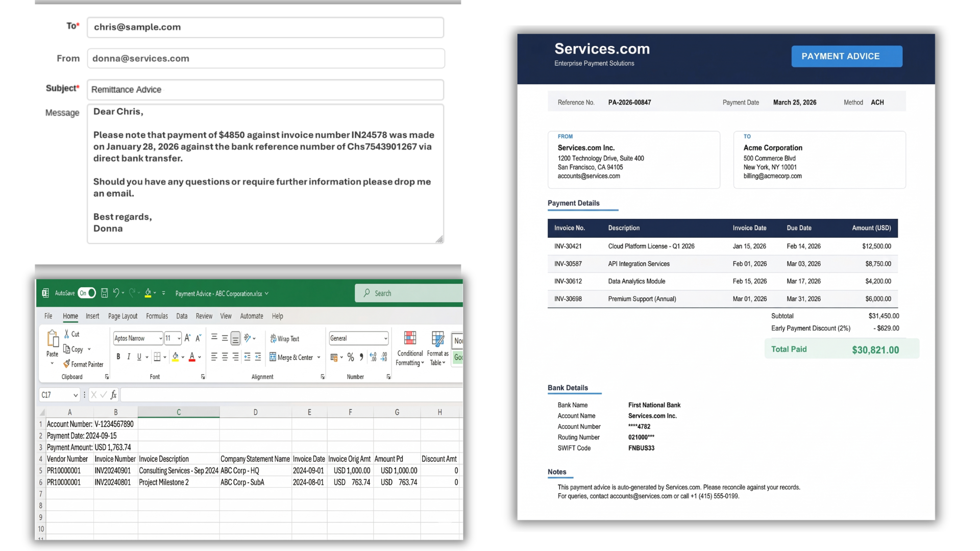Click the Insert Function fx icon
Viewport: 980px width, 551px height.
tap(113, 395)
